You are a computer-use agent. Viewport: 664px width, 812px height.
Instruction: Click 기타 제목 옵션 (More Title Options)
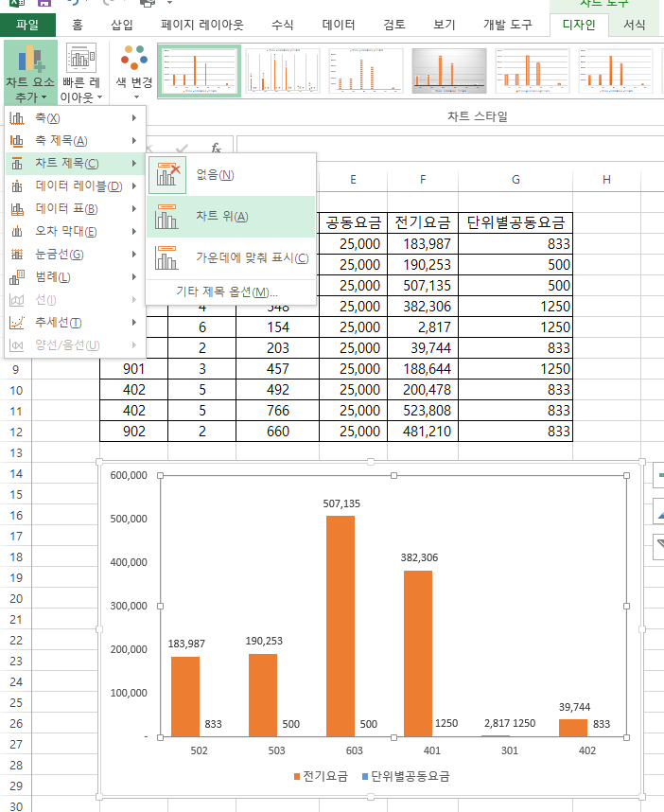pos(227,291)
